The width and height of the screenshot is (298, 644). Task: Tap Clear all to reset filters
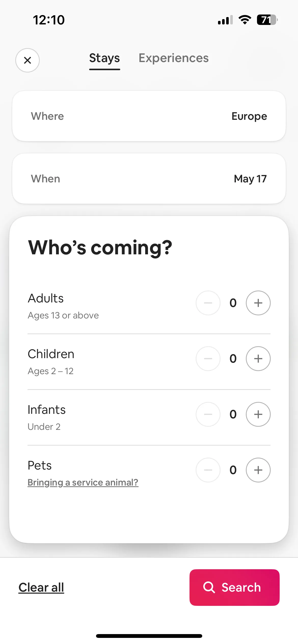point(41,588)
